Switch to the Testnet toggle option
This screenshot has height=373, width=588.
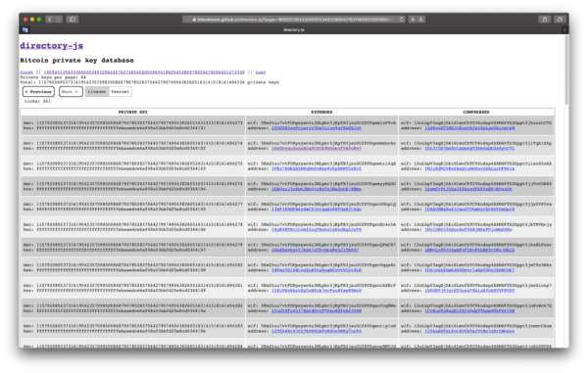[120, 92]
